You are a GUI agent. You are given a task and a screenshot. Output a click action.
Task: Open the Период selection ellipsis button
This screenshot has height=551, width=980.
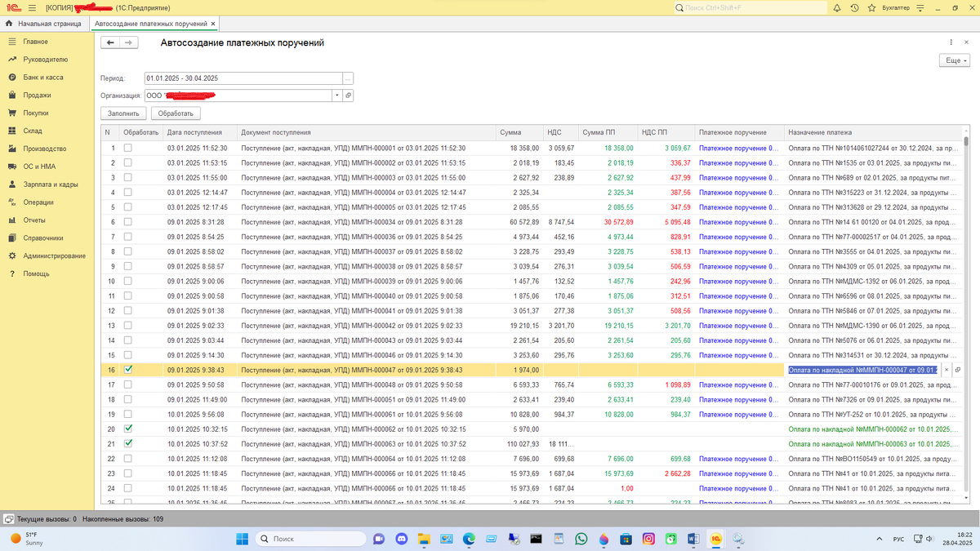[x=348, y=78]
